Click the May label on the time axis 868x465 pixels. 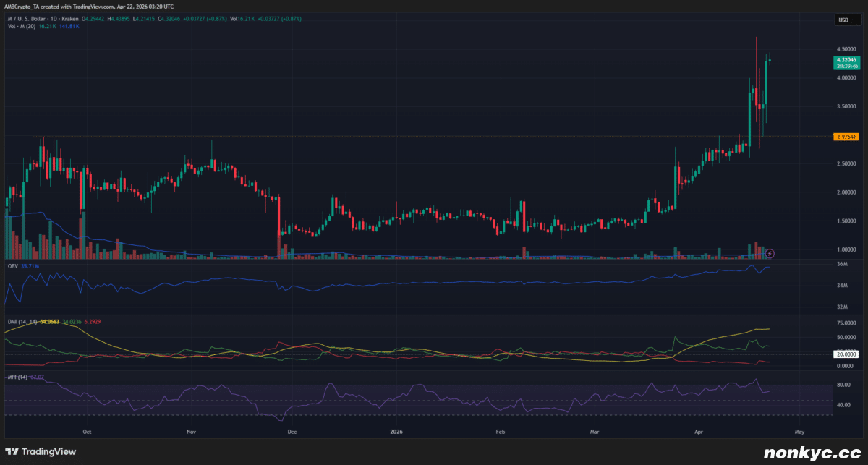coord(799,432)
